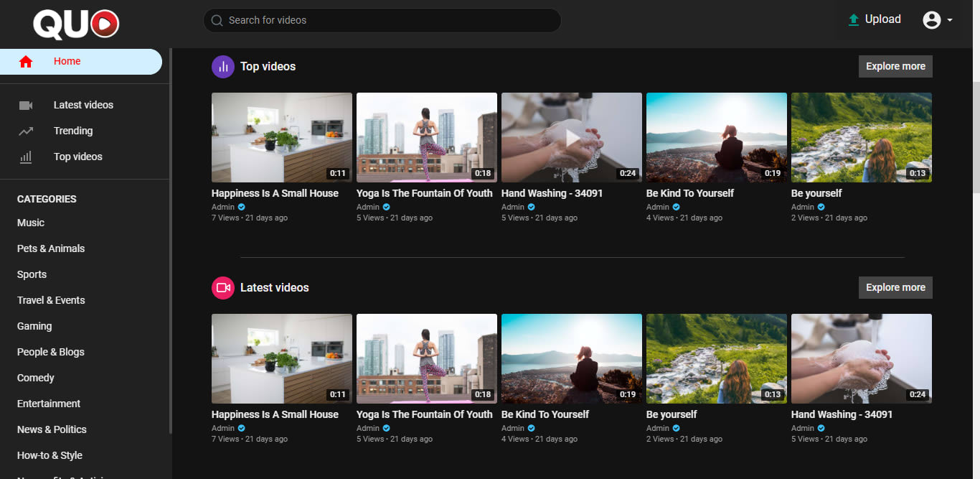Select the Music category
980x479 pixels.
tap(31, 223)
